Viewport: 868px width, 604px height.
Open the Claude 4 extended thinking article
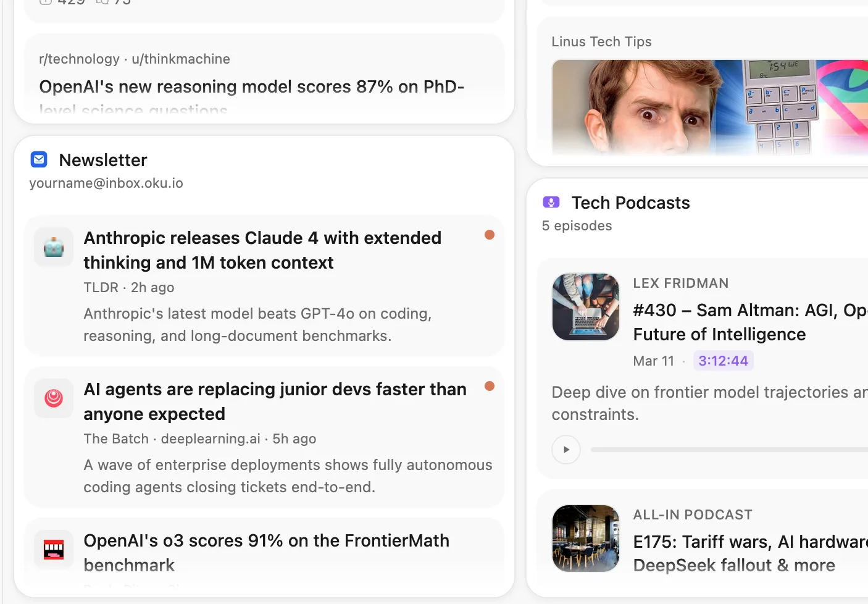click(262, 250)
